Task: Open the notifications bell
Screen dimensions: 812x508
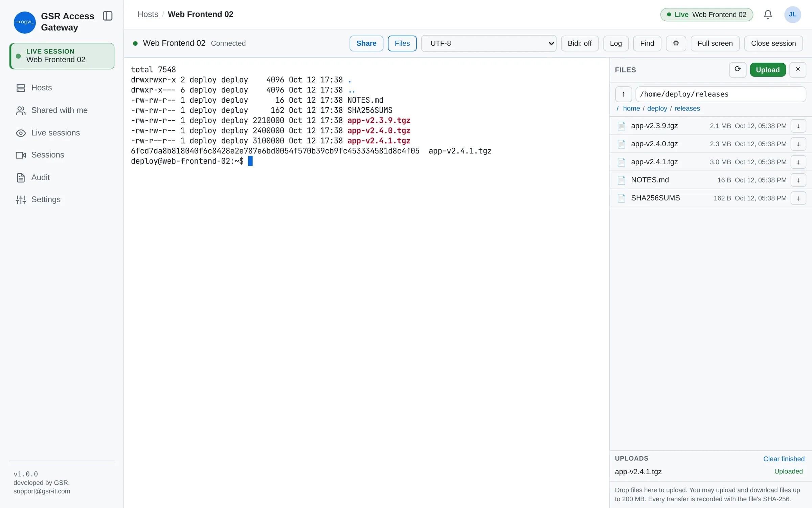Action: [x=768, y=15]
